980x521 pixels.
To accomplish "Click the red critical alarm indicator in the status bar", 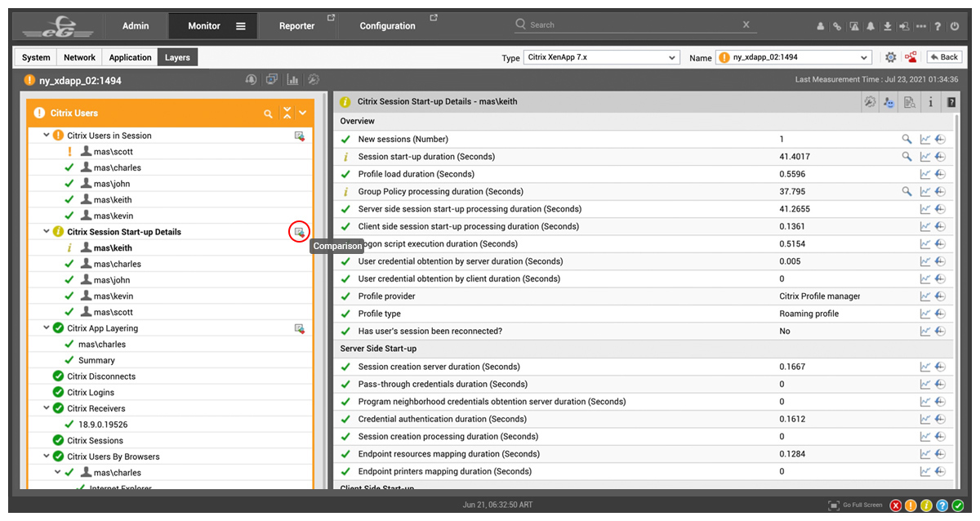I will (896, 505).
